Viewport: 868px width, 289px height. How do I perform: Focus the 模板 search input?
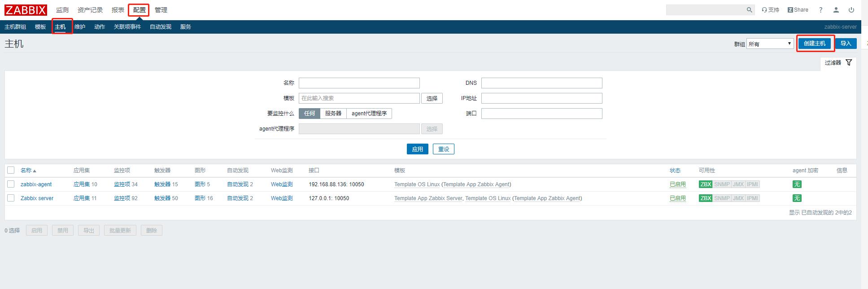pos(359,98)
